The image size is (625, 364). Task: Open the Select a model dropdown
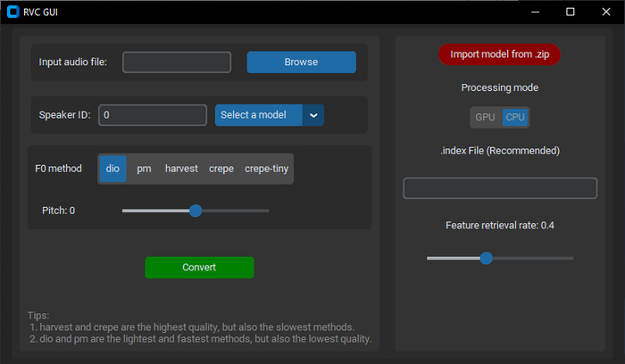click(x=270, y=115)
